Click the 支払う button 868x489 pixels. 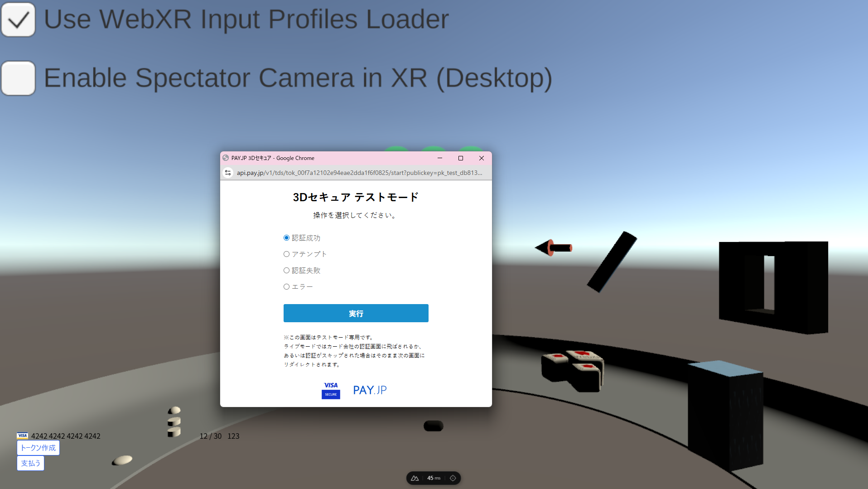[30, 463]
